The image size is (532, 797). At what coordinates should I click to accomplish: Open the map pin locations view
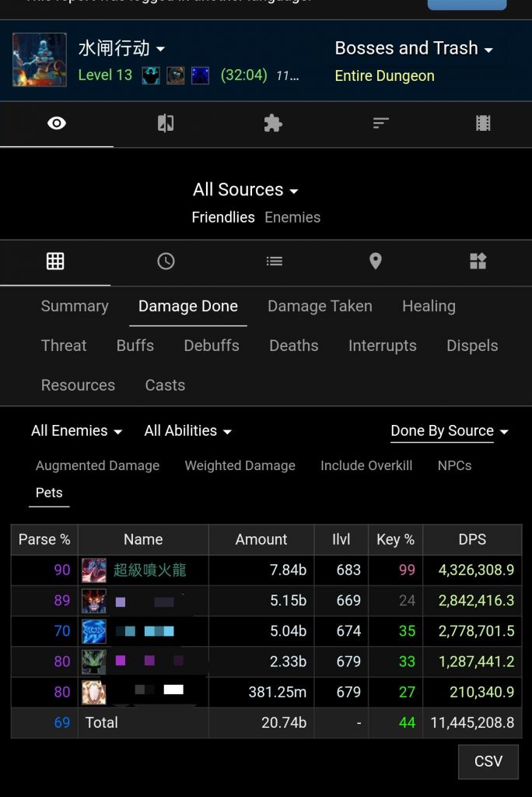coord(376,262)
